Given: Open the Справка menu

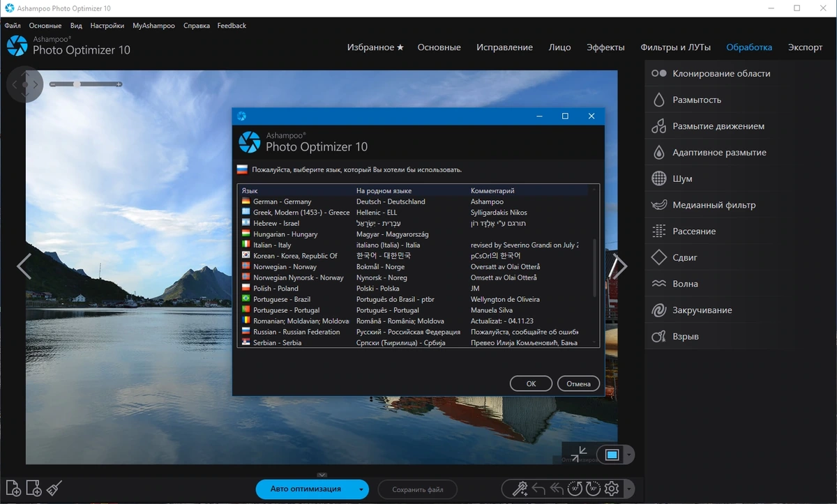Looking at the screenshot, I should click(x=197, y=26).
